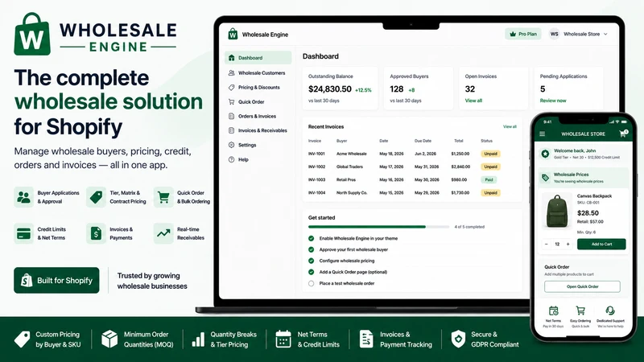Click the Custom Pricing tag icon in footer
Image resolution: width=644 pixels, height=362 pixels.
point(23,339)
